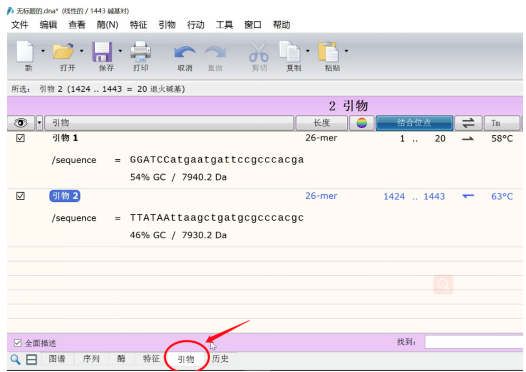Sort by 引物 name column header

point(169,123)
